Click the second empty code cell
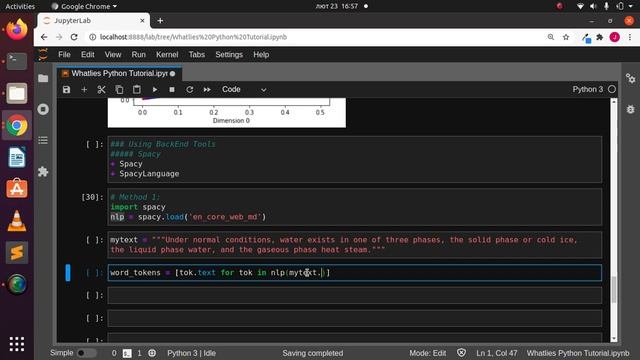The width and height of the screenshot is (640, 360). pos(355,318)
